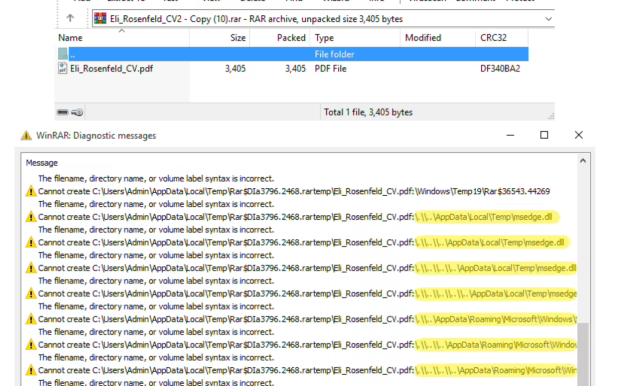Minimize the Diagnostic messages window
626x386 pixels.
510,135
